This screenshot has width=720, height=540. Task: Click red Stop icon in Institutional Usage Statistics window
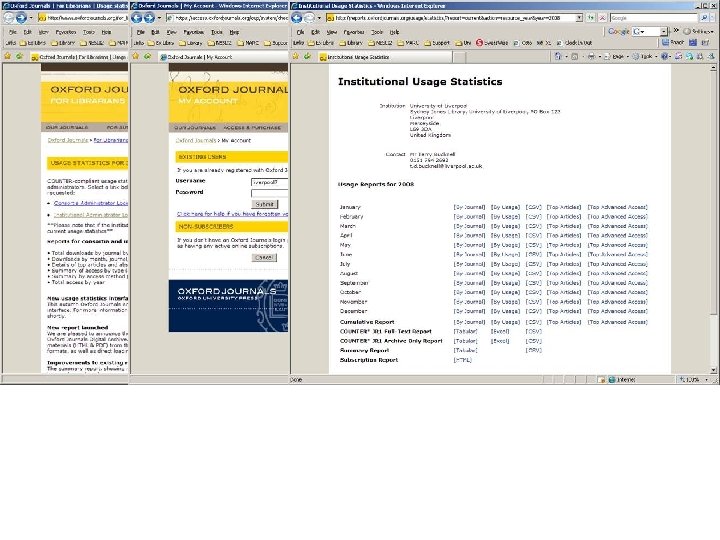[x=602, y=18]
